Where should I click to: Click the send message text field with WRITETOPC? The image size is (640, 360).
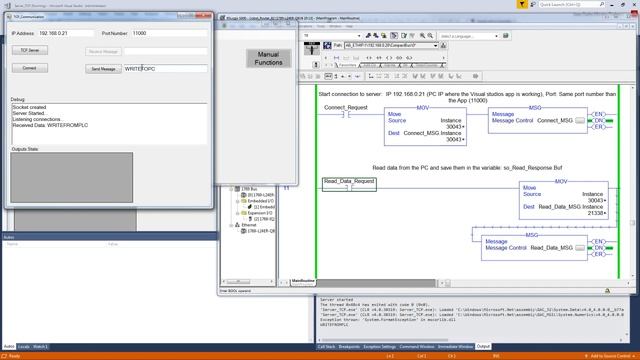165,69
